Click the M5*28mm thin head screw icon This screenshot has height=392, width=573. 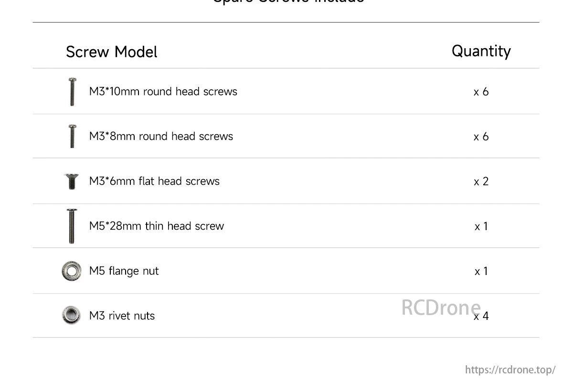(72, 226)
